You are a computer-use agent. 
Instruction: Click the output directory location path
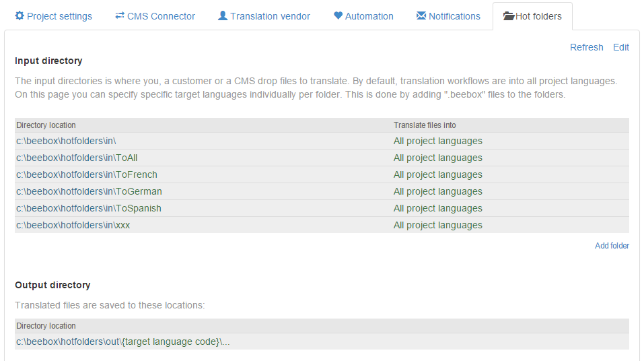click(x=123, y=342)
